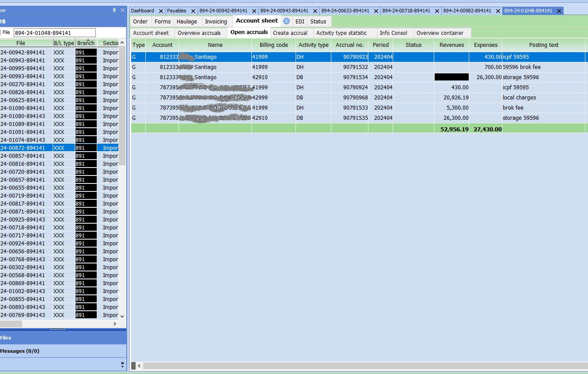Sort accruals by the Revenues column header

[451, 45]
